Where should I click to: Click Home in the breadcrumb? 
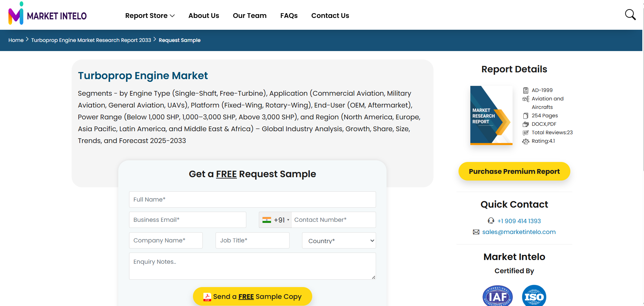click(16, 40)
